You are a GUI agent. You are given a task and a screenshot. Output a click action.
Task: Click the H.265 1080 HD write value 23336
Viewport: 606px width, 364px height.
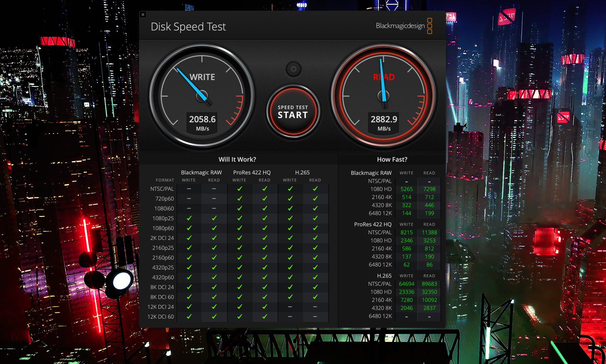[407, 292]
